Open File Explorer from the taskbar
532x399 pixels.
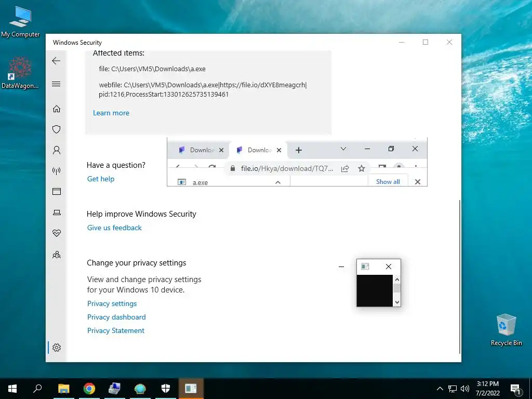63,389
